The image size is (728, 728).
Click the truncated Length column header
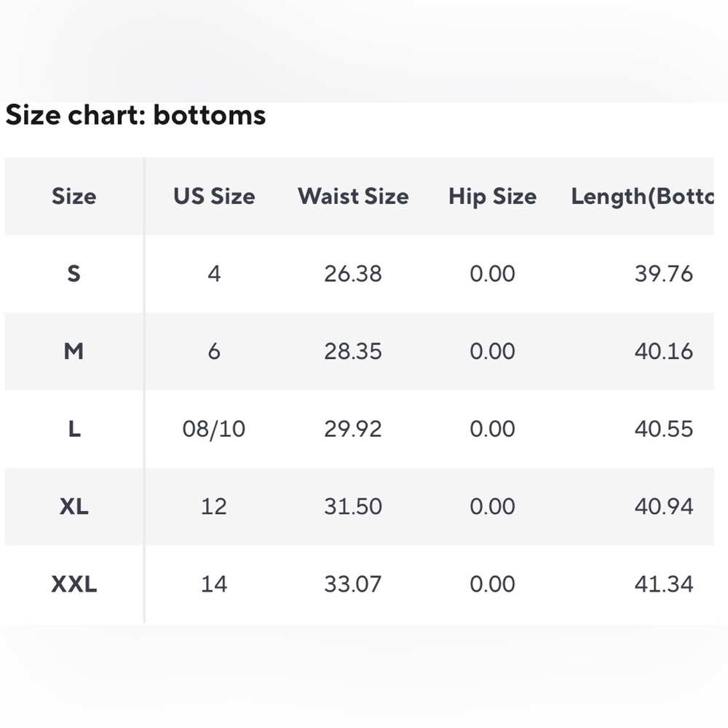tap(641, 196)
